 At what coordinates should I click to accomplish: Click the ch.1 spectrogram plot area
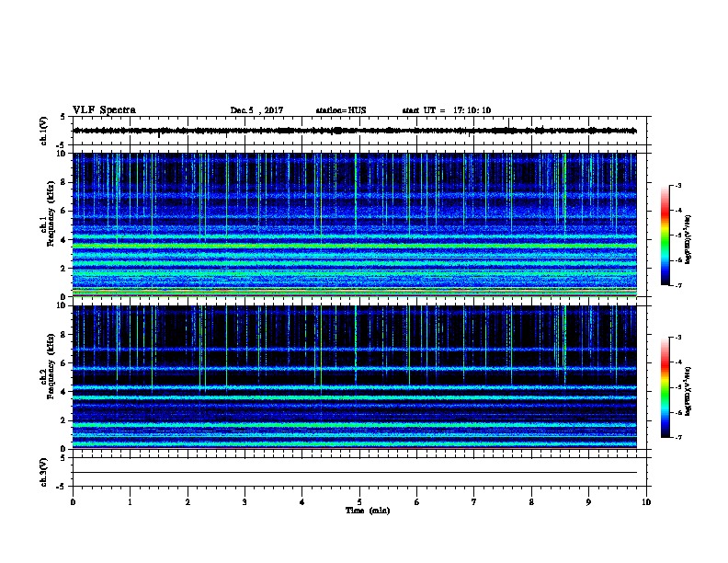coord(355,224)
